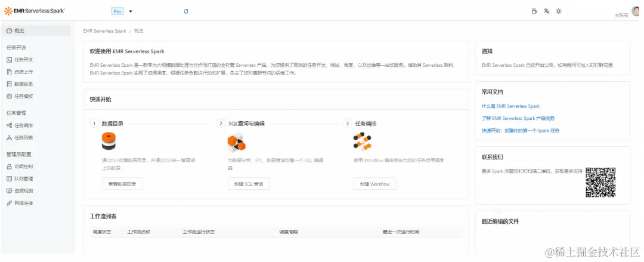Open the user avatar in top right
Image resolution: width=644 pixels, height=262 pixels.
636,11
